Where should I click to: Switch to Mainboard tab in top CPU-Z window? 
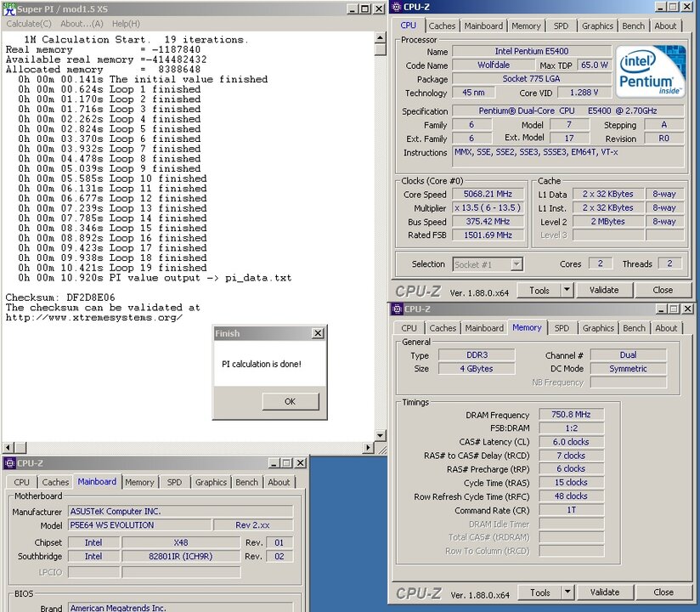pos(483,25)
